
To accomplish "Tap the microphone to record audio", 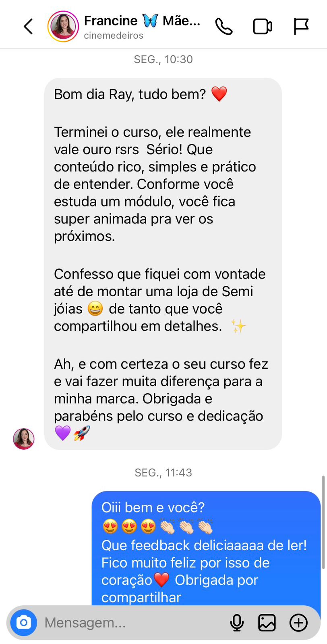I will click(237, 623).
